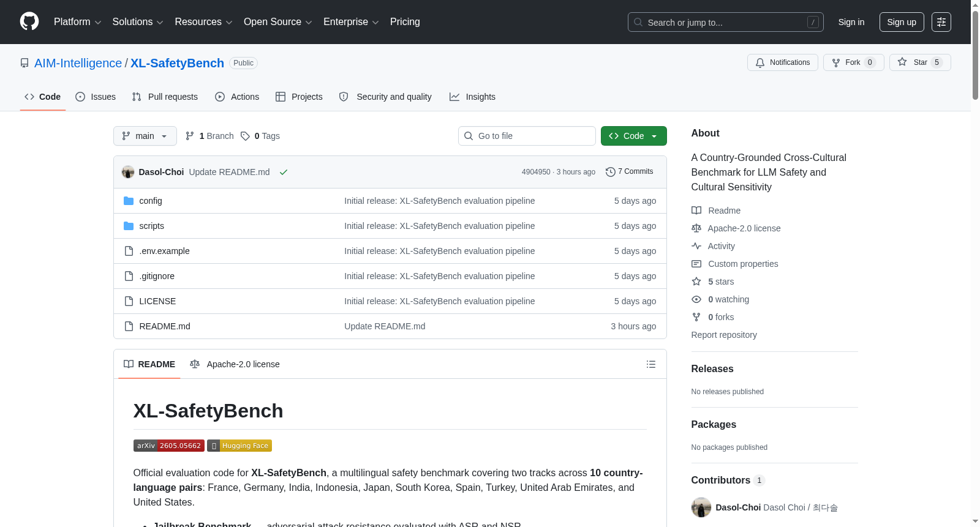The height and width of the screenshot is (527, 980).
Task: Click the .env.example file icon
Action: (x=129, y=251)
